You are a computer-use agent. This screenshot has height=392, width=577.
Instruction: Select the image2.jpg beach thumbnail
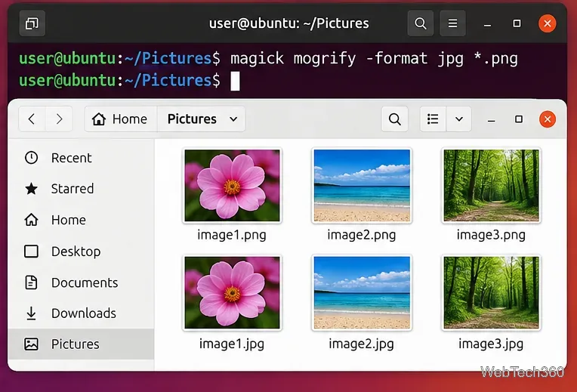pyautogui.click(x=362, y=292)
